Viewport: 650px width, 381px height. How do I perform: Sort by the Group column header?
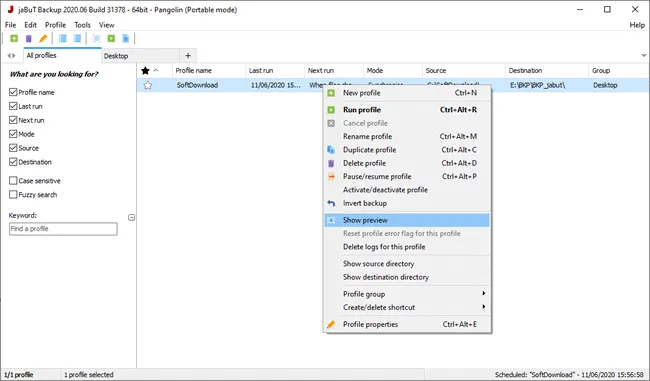[619, 70]
